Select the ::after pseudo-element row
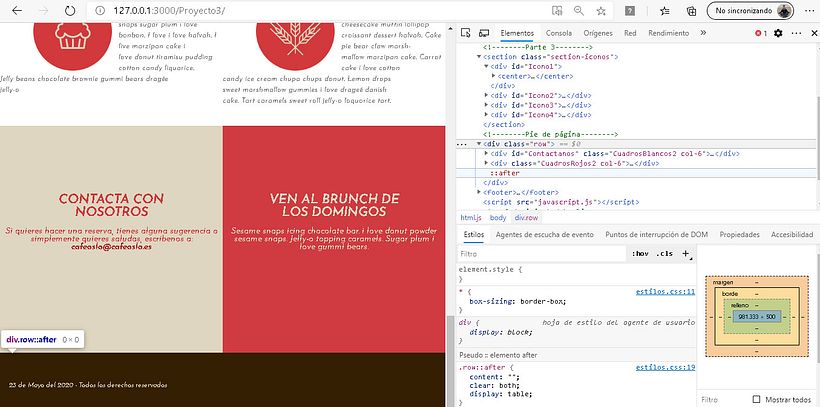820x407 pixels. [x=634, y=173]
